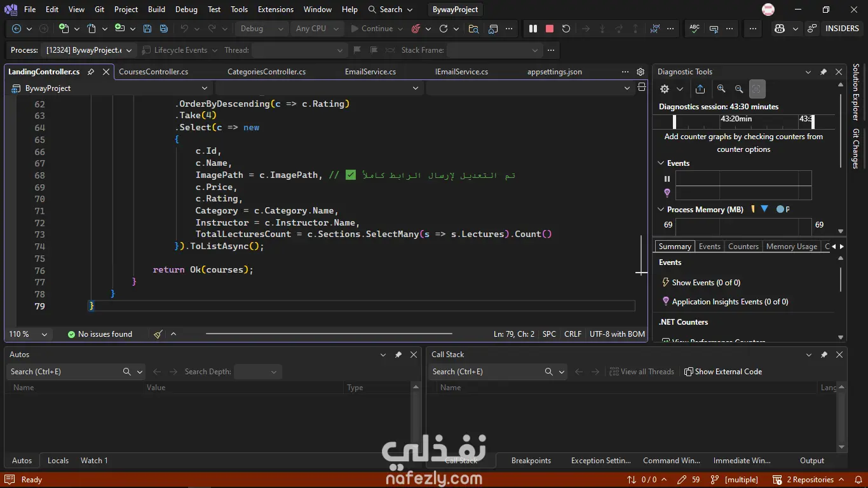Viewport: 868px width, 488px height.
Task: Open GitHub Copilot icon in toolbar
Action: [780, 29]
